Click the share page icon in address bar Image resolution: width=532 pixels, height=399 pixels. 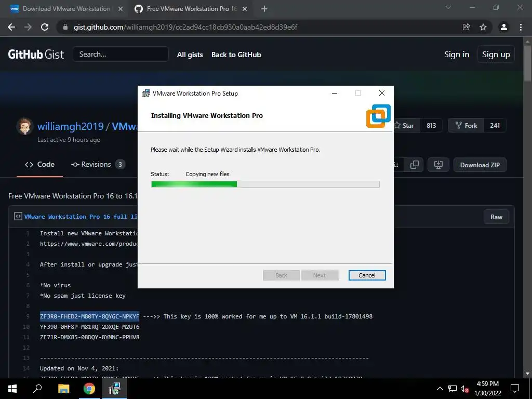[466, 27]
